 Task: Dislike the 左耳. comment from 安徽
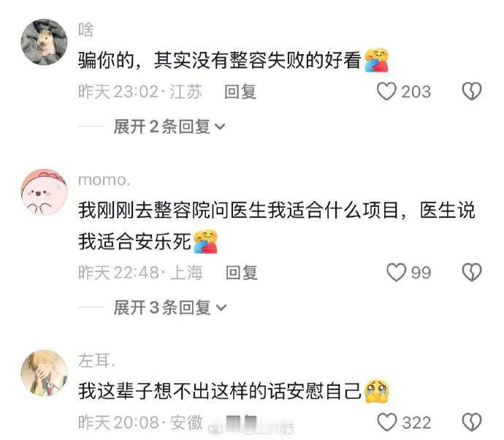pos(472,422)
